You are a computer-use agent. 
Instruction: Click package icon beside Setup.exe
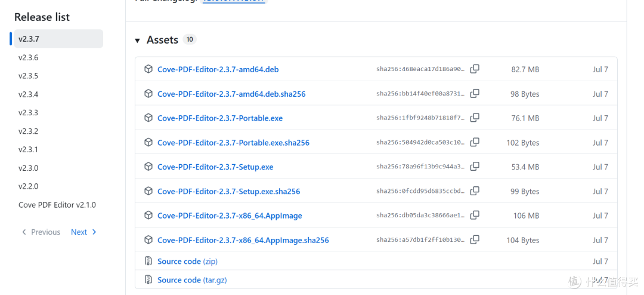(148, 167)
